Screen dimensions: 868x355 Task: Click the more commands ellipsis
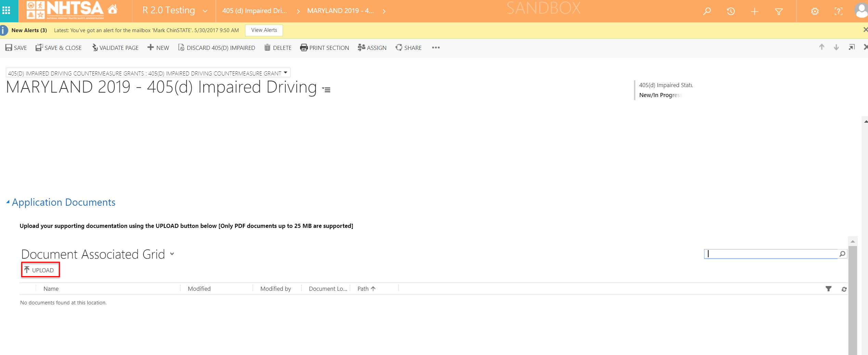point(436,47)
